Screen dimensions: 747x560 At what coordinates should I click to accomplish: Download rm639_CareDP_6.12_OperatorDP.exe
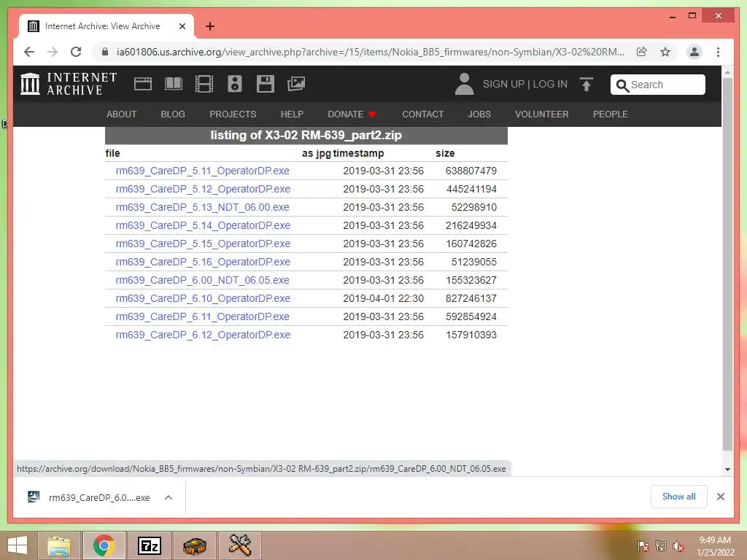[203, 335]
